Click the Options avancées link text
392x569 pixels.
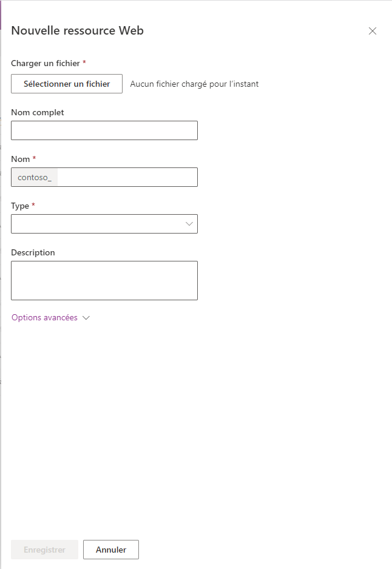[44, 317]
